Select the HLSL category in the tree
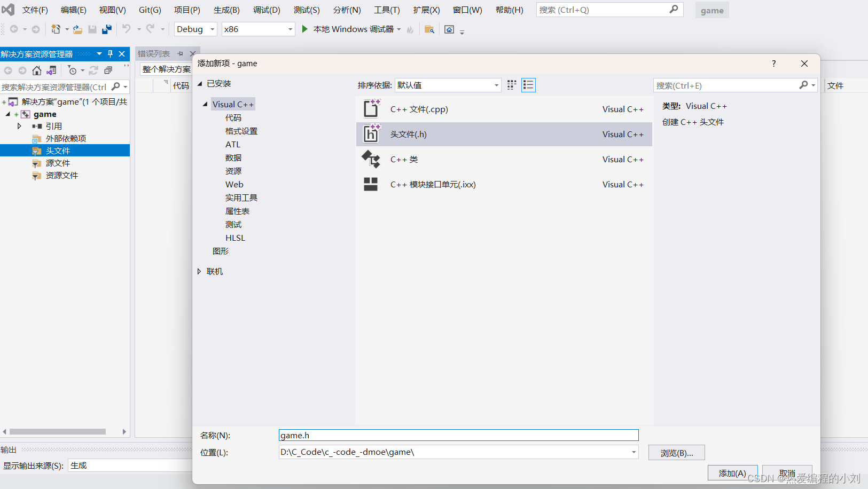The image size is (868, 489). (x=235, y=238)
